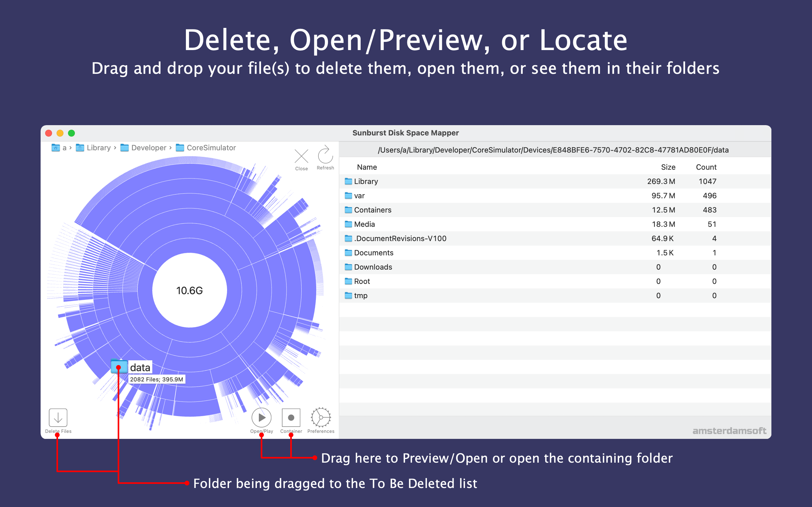Viewport: 812px width, 507px height.
Task: Click the home folder 'a' breadcrumb
Action: (x=59, y=148)
